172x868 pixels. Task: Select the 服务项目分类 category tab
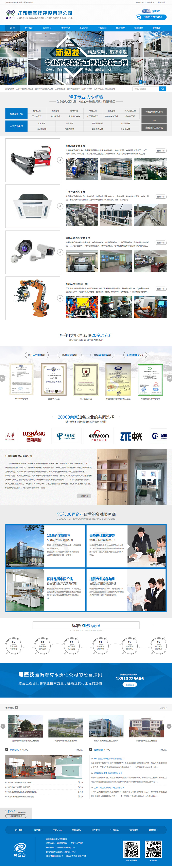tap(16, 114)
